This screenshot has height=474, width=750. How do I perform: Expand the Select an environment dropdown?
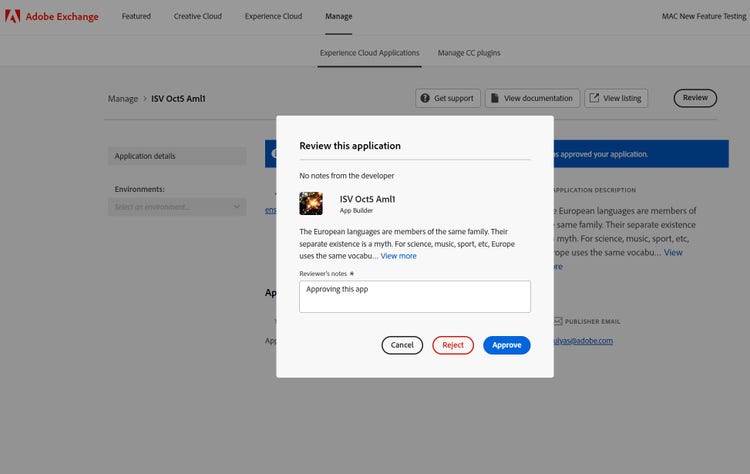pyautogui.click(x=176, y=207)
